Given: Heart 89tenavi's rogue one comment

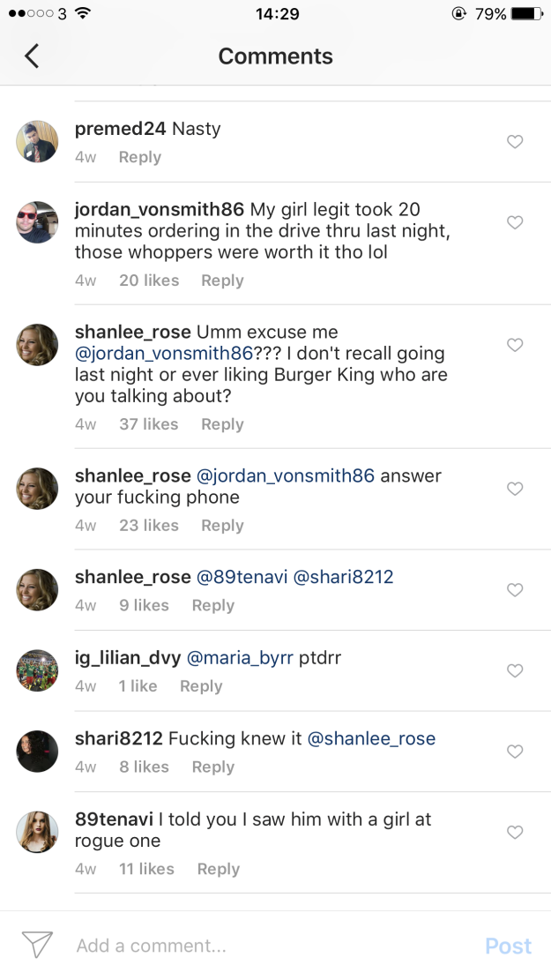Looking at the screenshot, I should [515, 833].
